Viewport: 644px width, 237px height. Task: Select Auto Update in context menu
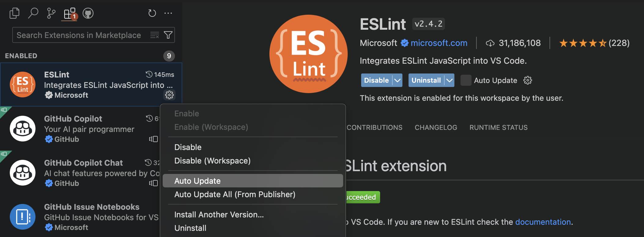tap(198, 181)
